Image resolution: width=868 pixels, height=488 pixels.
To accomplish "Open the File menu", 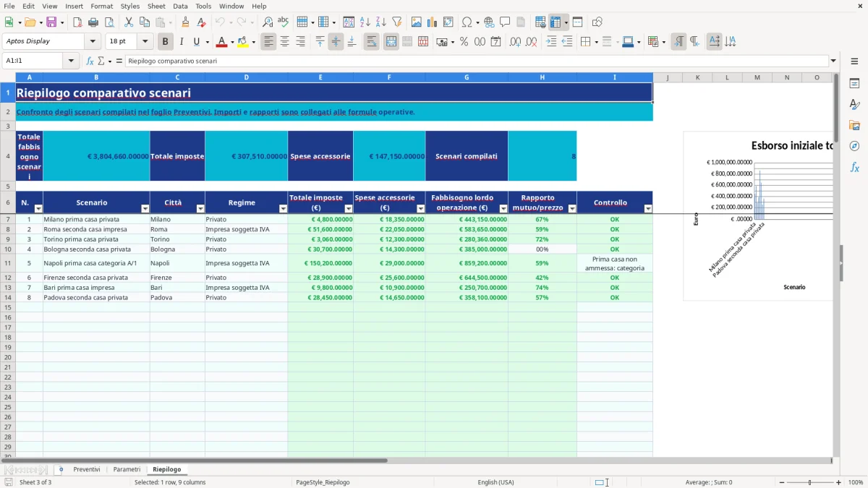I will 9,6.
